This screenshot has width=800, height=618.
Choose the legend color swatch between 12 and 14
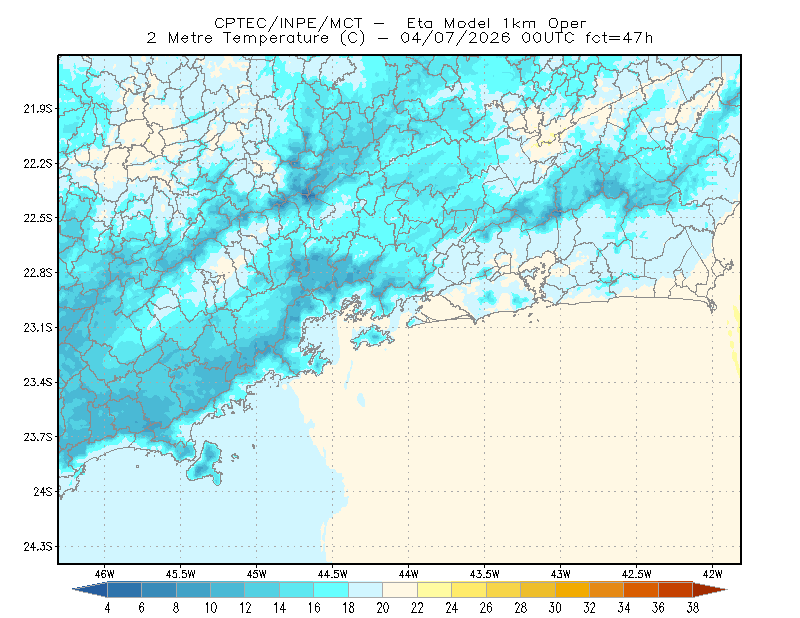(262, 590)
